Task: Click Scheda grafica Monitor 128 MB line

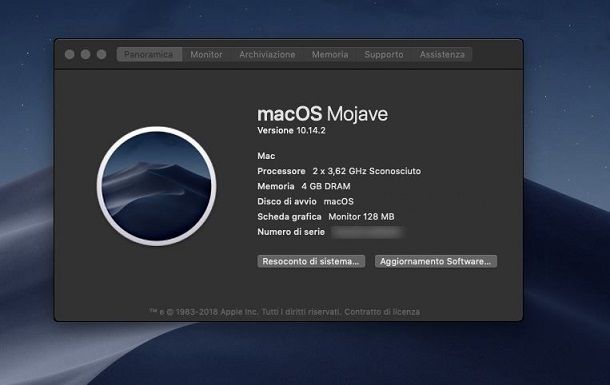Action: (326, 217)
